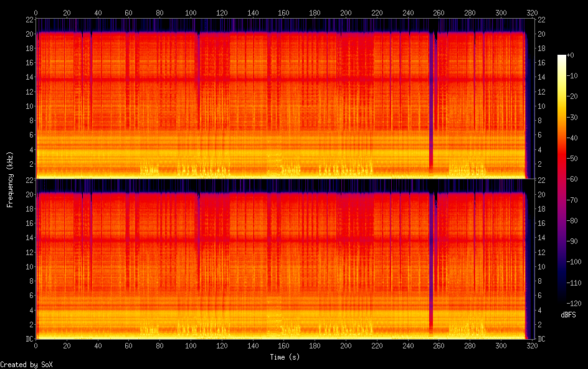Select the 260 label on the bottom time axis
Image resolution: width=588 pixels, height=369 pixels.
[439, 347]
